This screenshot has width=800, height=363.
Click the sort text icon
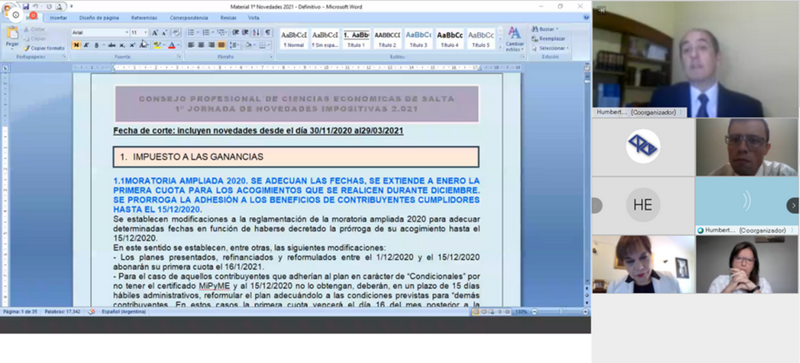point(256,33)
